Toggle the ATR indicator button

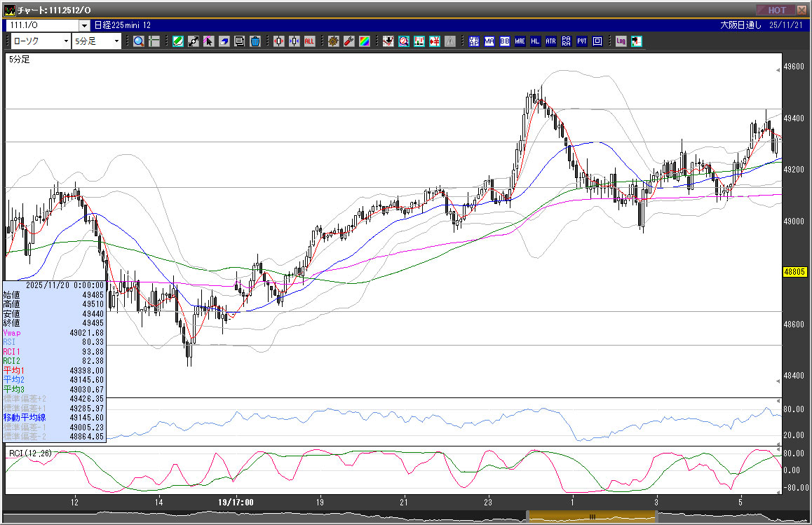pyautogui.click(x=550, y=41)
